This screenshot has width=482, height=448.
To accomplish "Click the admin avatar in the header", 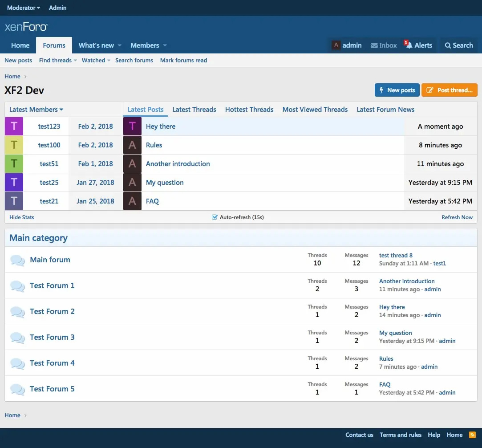I will pyautogui.click(x=336, y=45).
